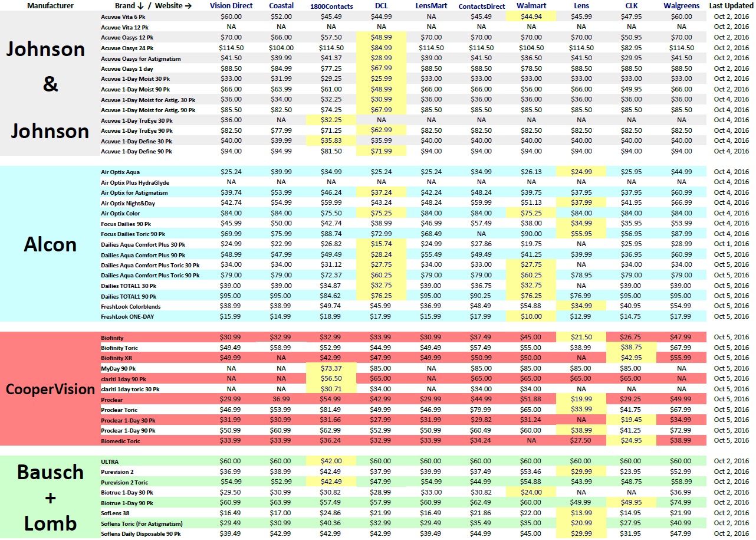Select the $55.95 Focus Dailies Toric Lens price
Viewport: 756px width, 540px height.
tap(581, 234)
